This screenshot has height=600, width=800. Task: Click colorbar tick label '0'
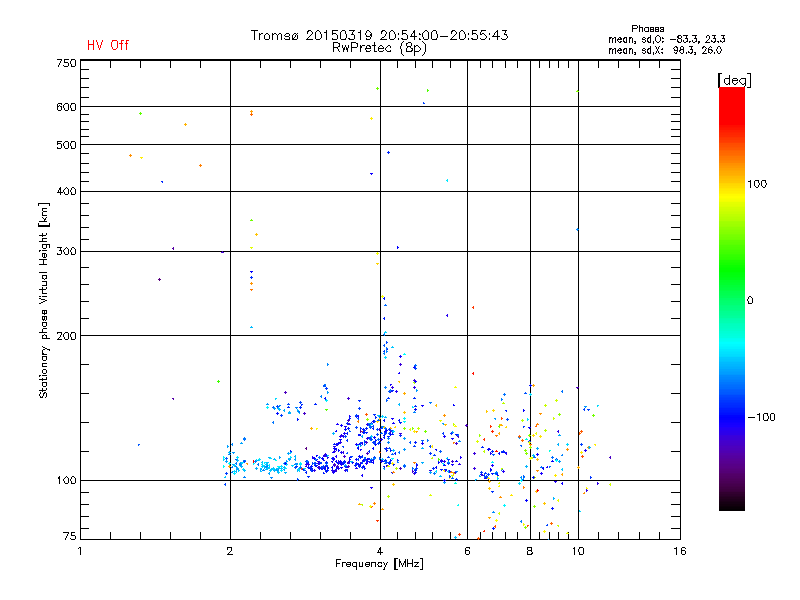tap(749, 301)
